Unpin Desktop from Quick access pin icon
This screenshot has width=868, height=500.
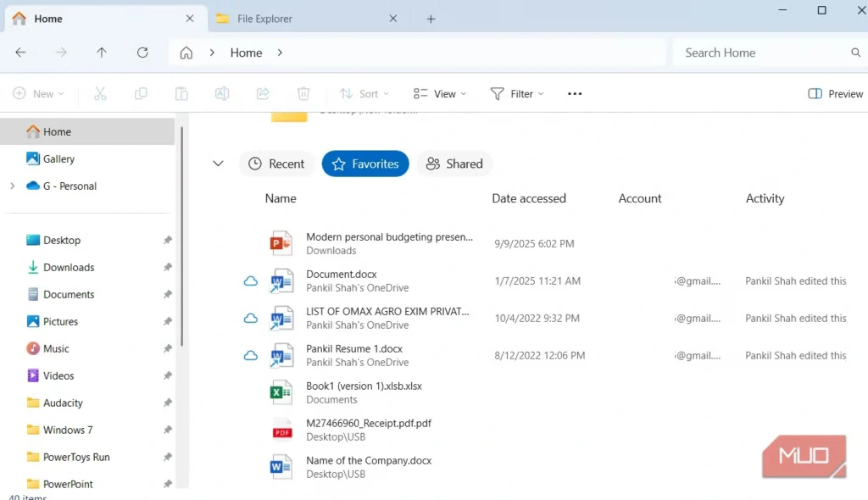point(168,241)
